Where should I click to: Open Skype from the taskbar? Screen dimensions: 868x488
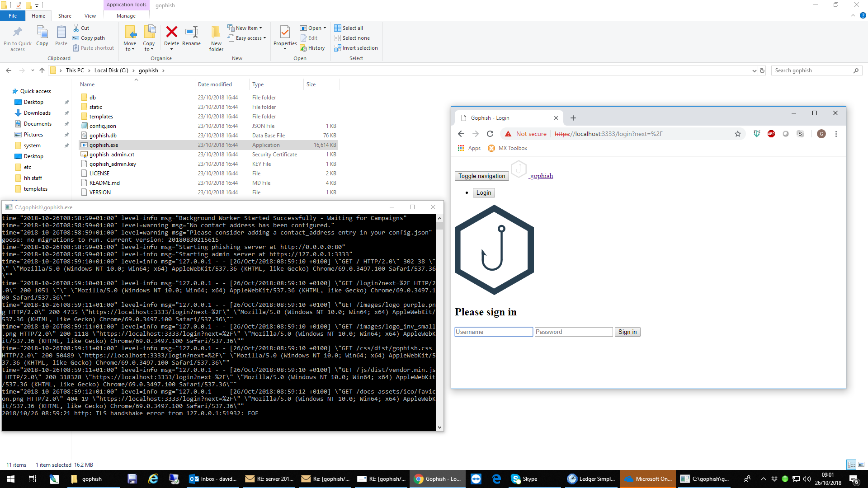tap(524, 479)
